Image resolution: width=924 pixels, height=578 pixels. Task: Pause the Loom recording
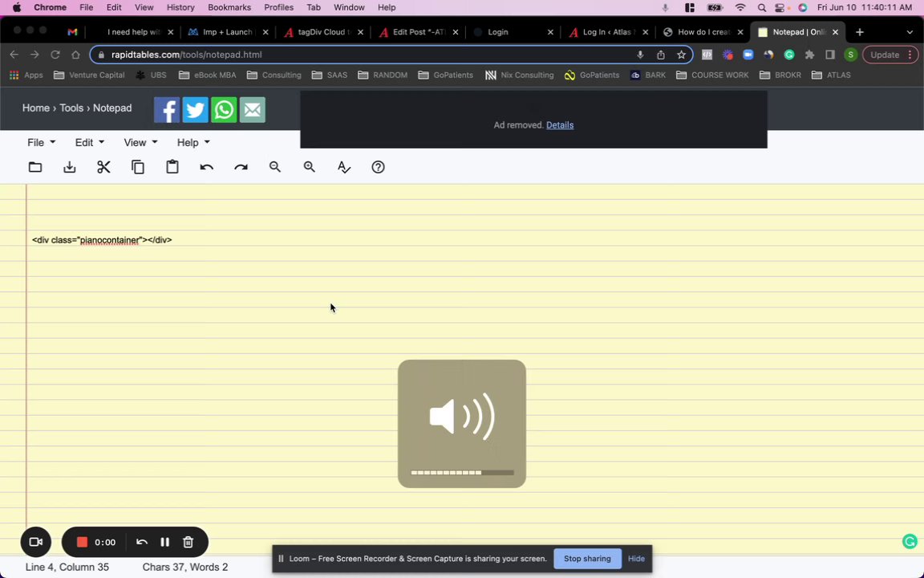point(165,542)
